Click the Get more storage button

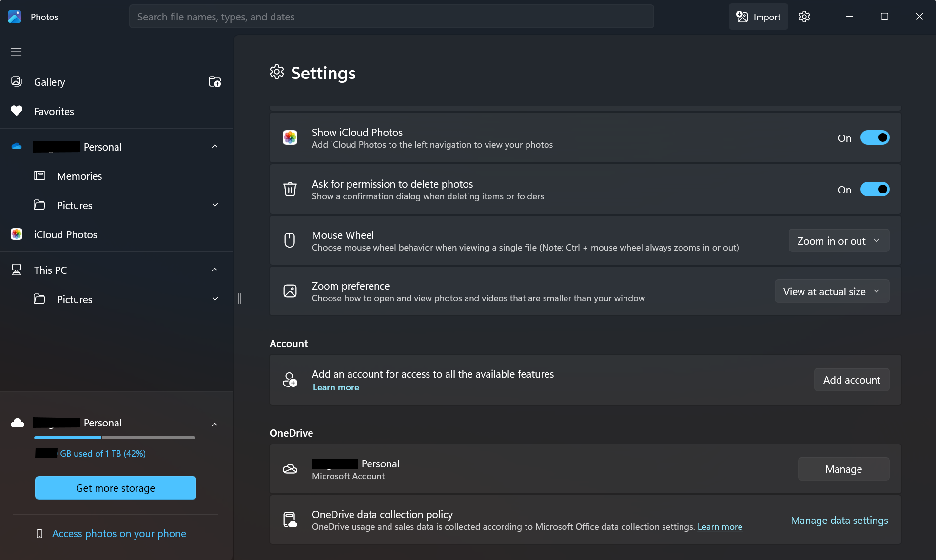[116, 488]
